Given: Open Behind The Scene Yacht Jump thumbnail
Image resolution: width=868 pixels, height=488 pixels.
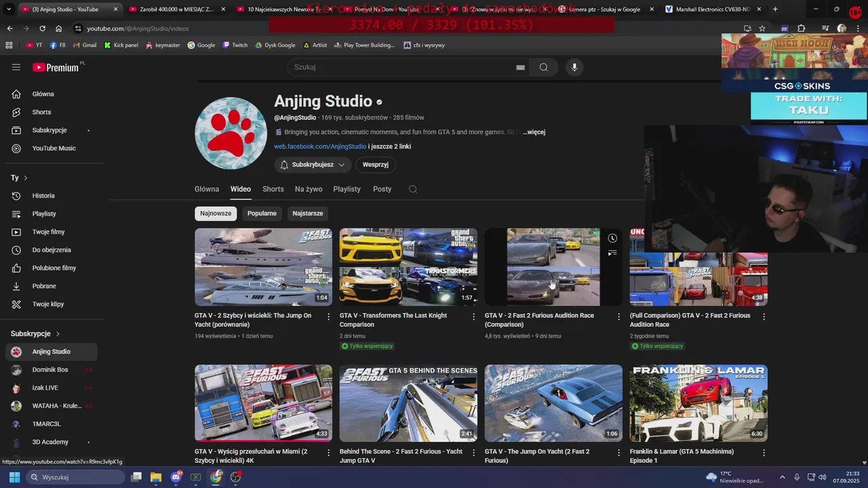Looking at the screenshot, I should point(408,403).
